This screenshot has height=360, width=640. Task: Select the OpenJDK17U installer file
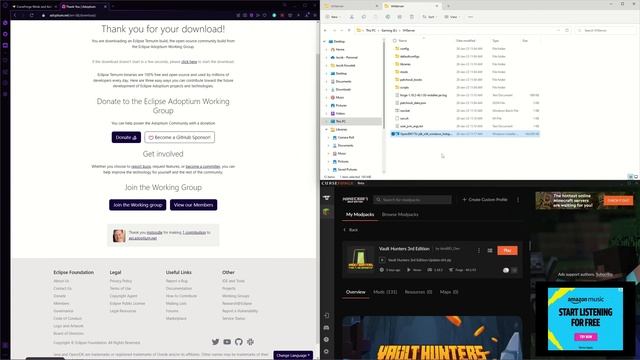(x=465, y=134)
